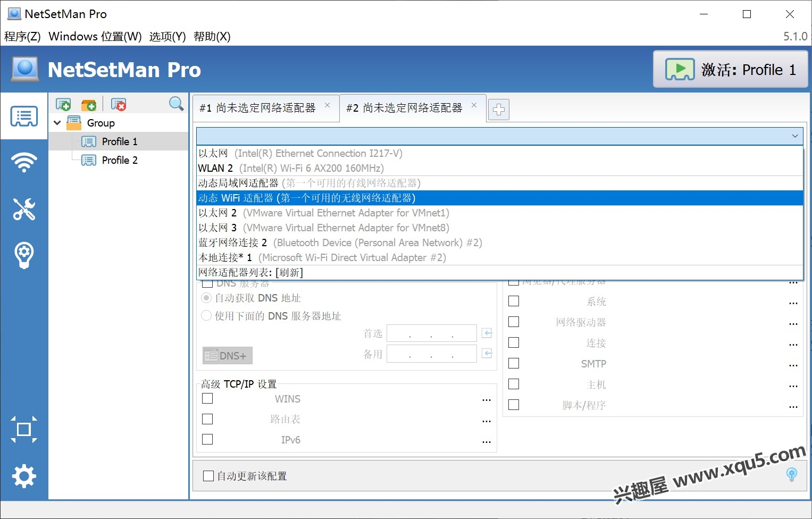The height and width of the screenshot is (519, 812).
Task: Toggle 自动更新该配置 checkbox
Action: [208, 476]
